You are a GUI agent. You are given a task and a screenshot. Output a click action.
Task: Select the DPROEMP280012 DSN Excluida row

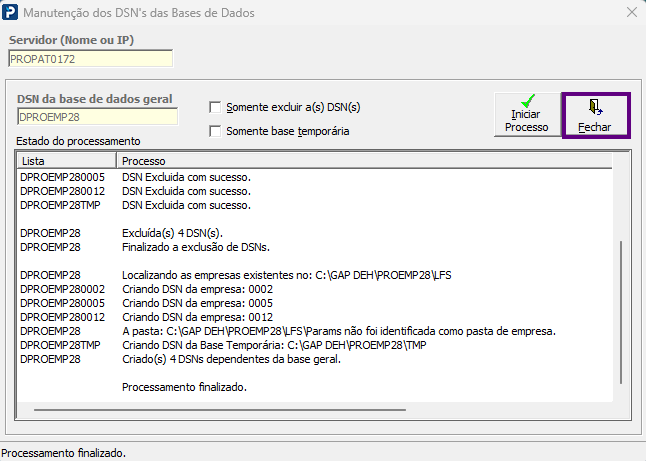315,191
